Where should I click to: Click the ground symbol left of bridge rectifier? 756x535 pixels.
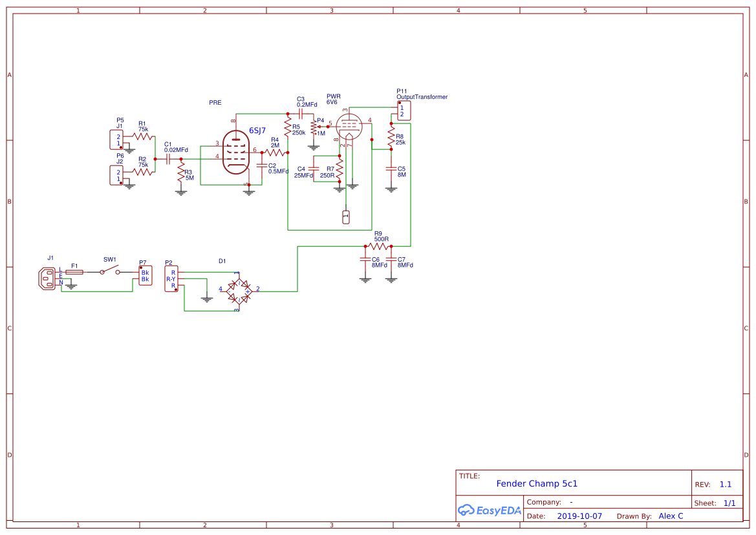pos(207,299)
